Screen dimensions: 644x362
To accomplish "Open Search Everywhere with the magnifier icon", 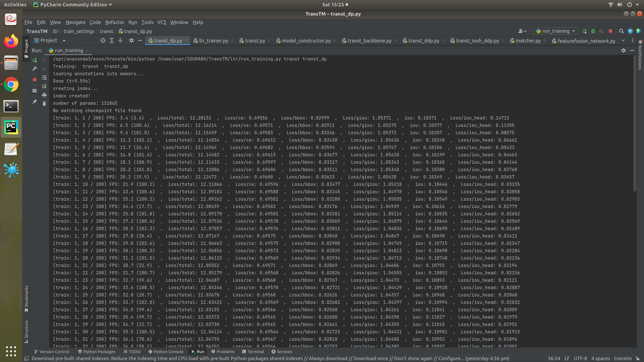I will [x=622, y=31].
